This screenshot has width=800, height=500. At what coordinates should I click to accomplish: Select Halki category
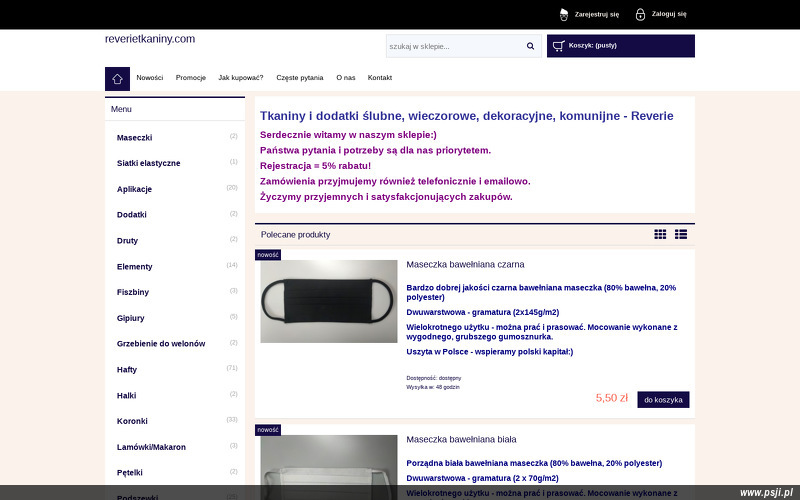[x=127, y=396]
